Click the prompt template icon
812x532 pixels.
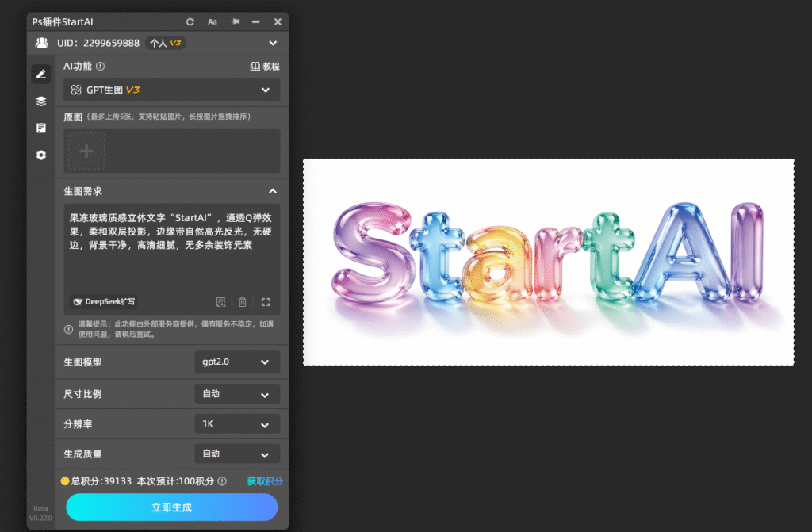[220, 302]
